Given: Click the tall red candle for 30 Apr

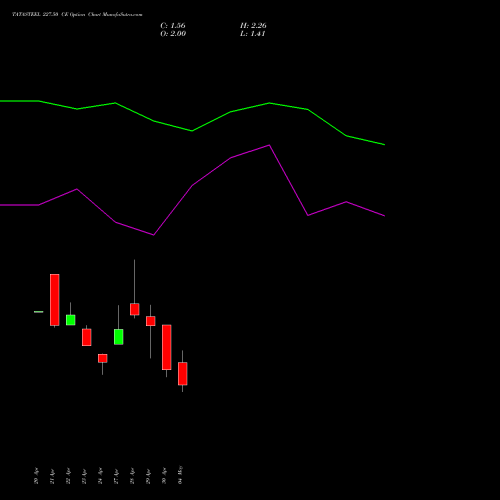Looking at the screenshot, I should [167, 347].
